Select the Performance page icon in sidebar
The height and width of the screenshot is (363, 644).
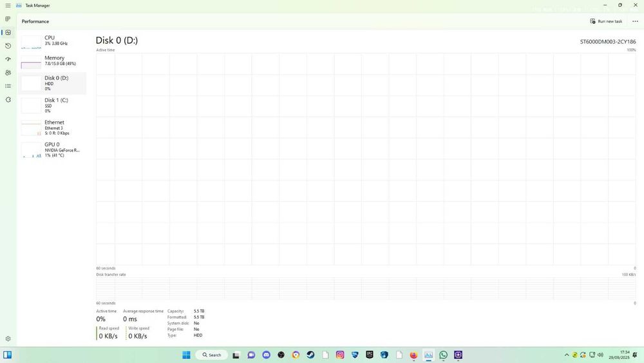click(8, 32)
